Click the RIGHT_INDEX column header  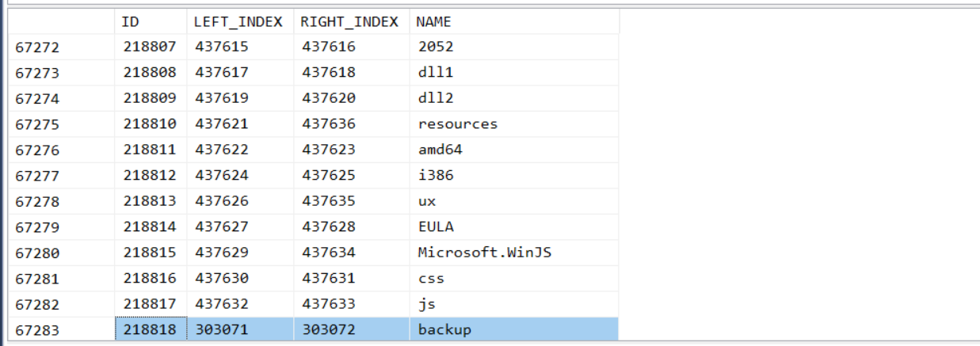349,22
